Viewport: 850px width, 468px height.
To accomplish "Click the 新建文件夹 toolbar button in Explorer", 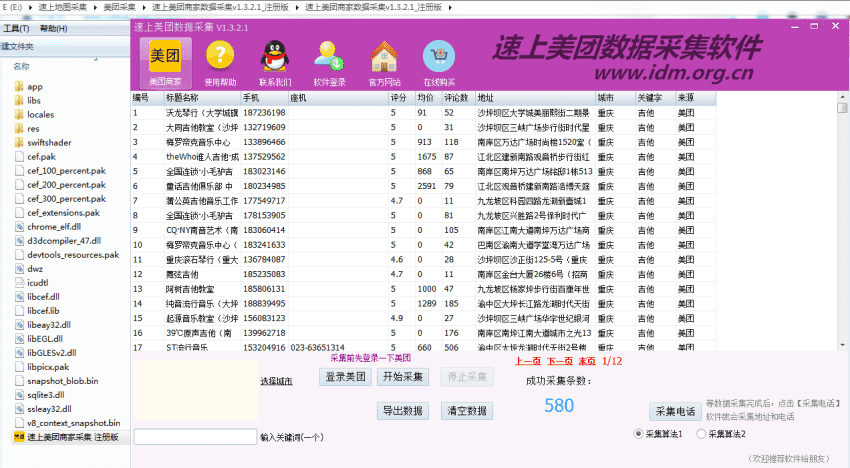I will pyautogui.click(x=17, y=47).
